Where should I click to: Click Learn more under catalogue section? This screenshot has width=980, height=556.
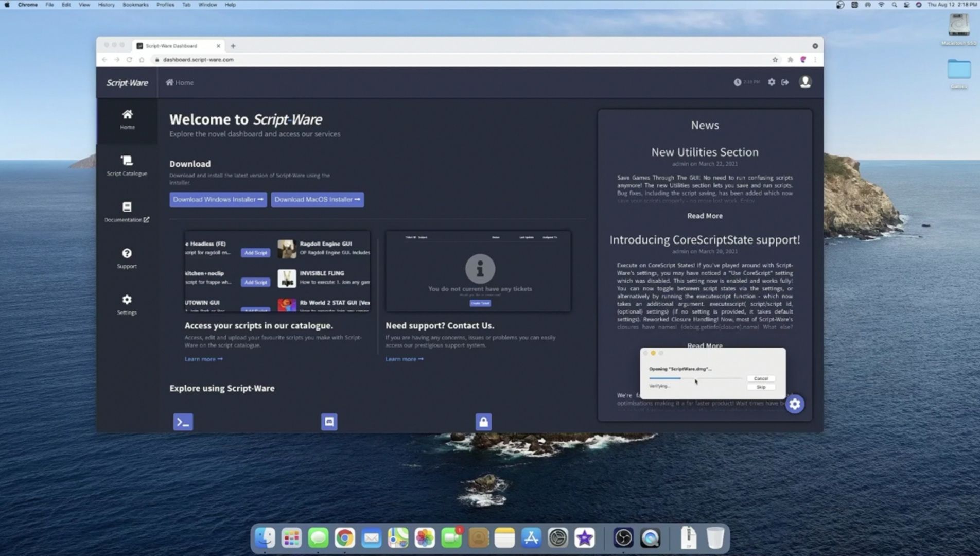204,359
